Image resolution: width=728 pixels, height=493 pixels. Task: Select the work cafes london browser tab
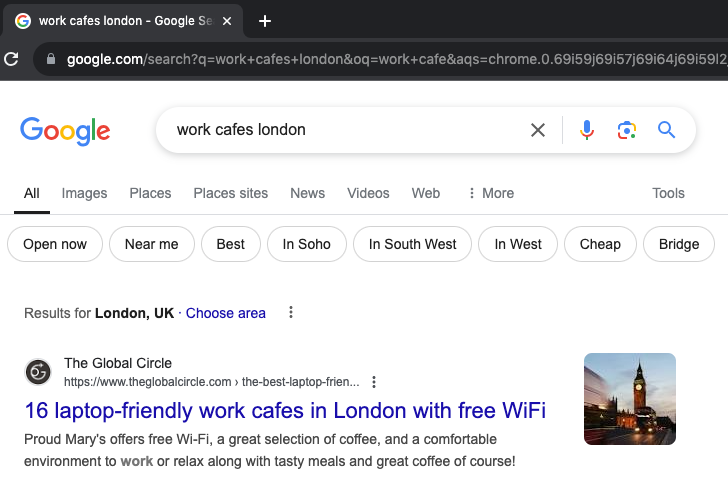(123, 21)
